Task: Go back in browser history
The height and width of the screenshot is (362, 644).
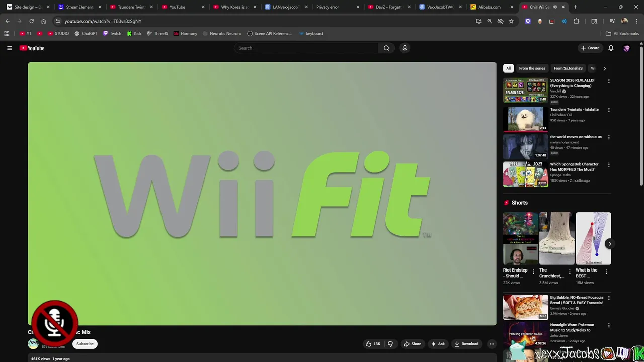Action: 7,21
